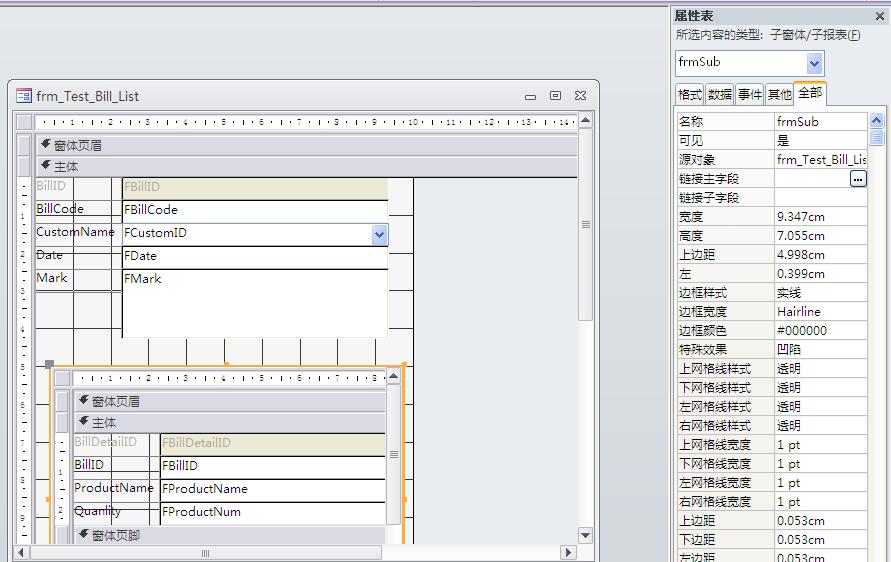The height and width of the screenshot is (562, 891).
Task: Click main form horizontal scroll right arrow
Action: click(568, 552)
